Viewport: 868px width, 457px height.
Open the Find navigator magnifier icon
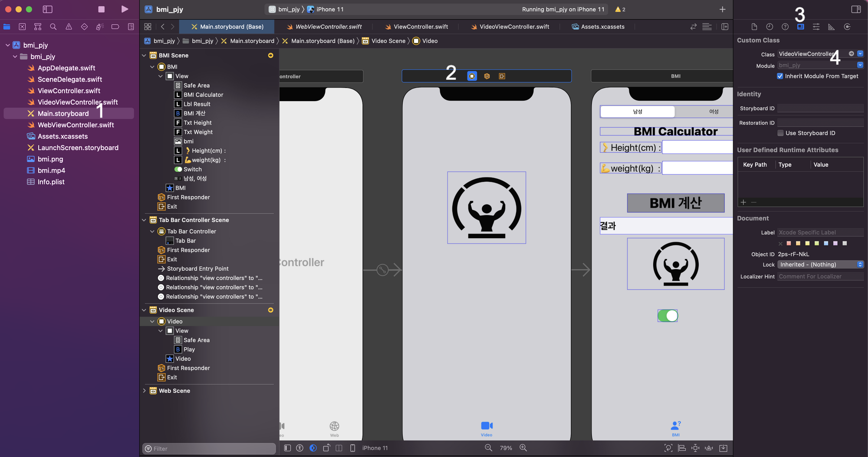[x=53, y=27]
